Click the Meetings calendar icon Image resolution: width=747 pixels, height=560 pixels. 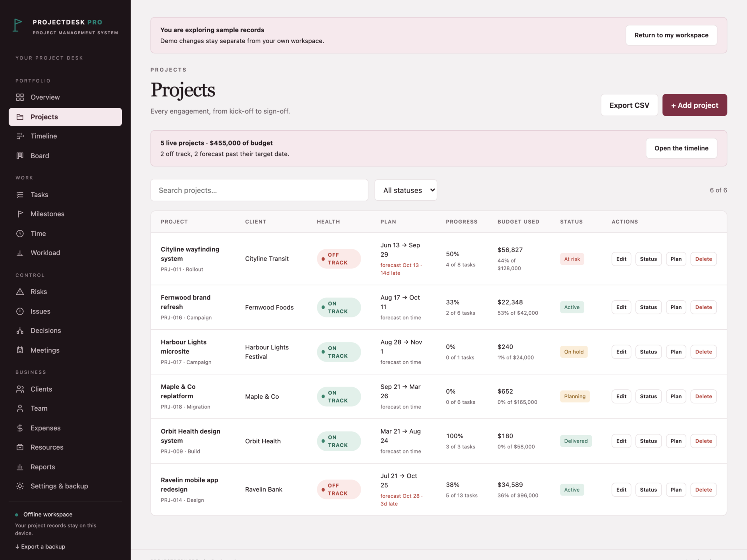click(20, 350)
